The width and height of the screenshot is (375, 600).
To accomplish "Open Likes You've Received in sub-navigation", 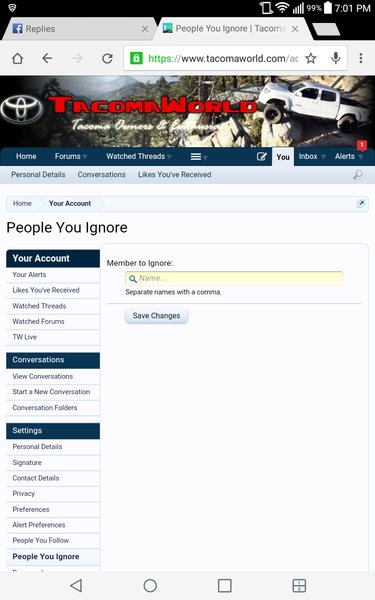I will click(x=174, y=174).
